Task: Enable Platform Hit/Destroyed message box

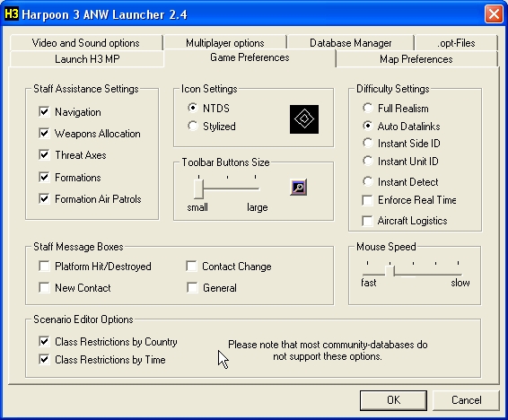Action: 44,267
